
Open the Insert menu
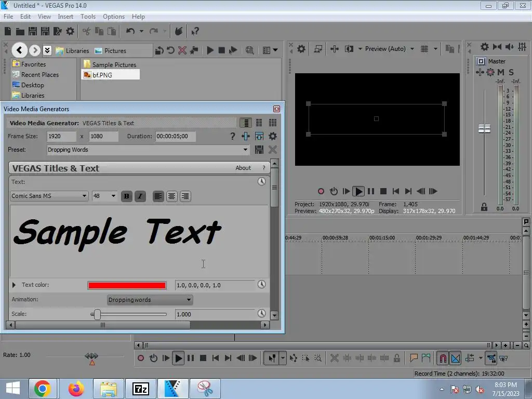tap(65, 17)
